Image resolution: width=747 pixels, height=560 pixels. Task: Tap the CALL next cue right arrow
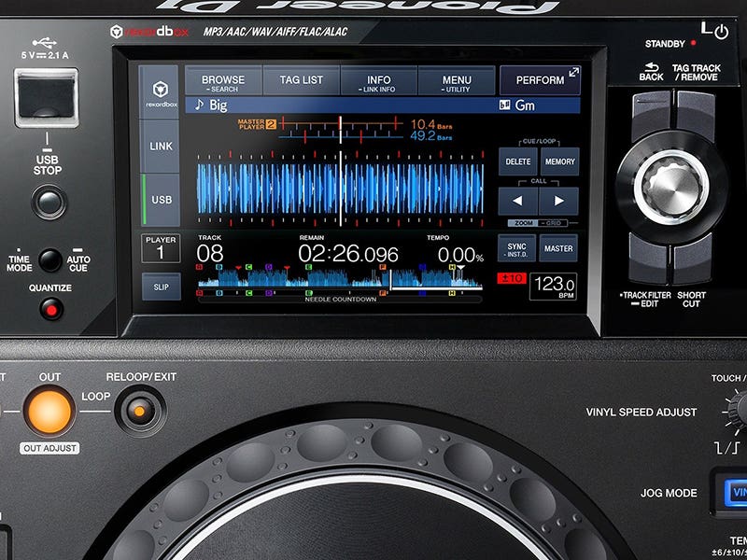pos(558,201)
